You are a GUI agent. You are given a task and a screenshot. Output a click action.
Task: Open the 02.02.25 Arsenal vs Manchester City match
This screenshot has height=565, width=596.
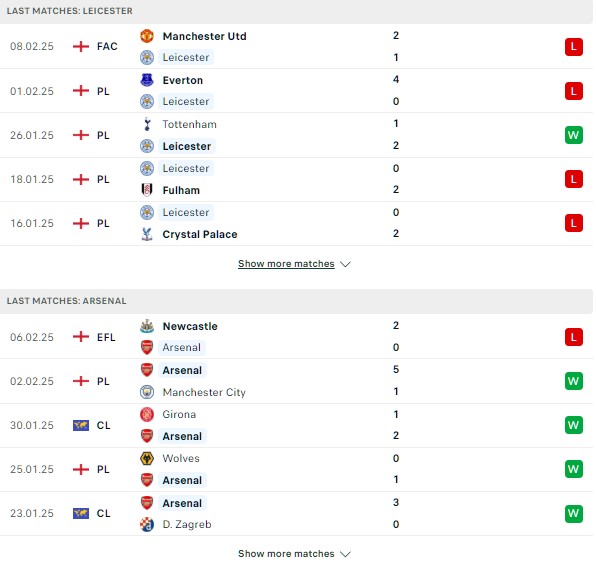296,381
